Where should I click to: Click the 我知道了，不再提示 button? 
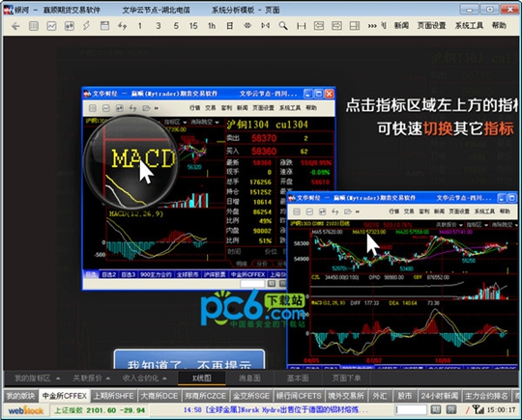coord(189,360)
